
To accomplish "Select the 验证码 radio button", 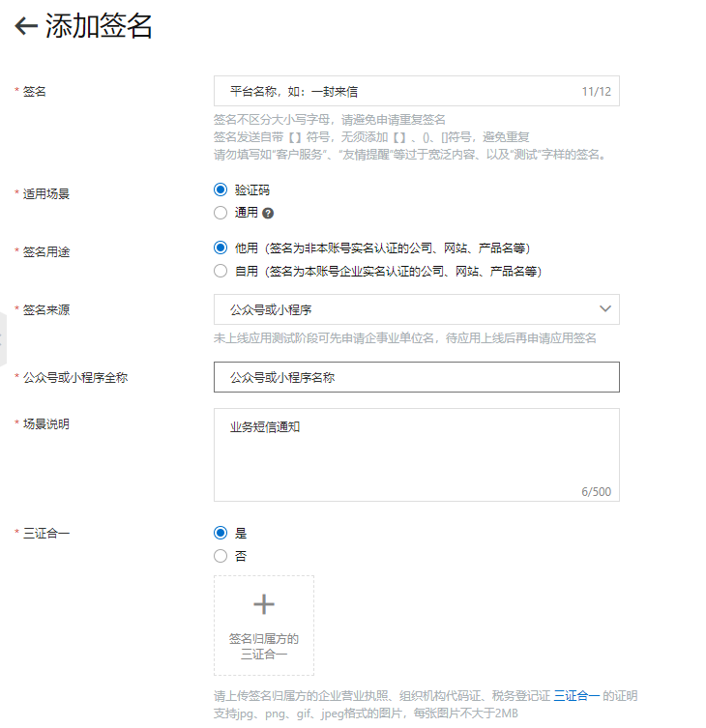I will pos(221,189).
